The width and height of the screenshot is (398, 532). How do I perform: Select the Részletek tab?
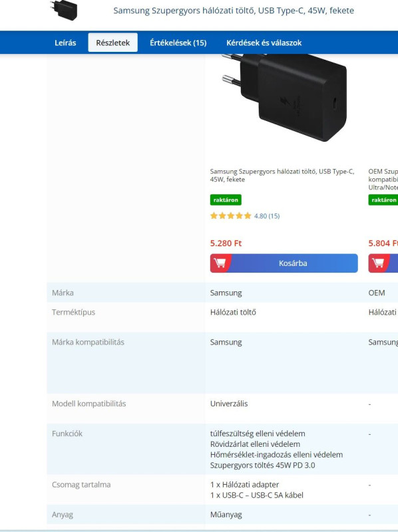pos(112,43)
